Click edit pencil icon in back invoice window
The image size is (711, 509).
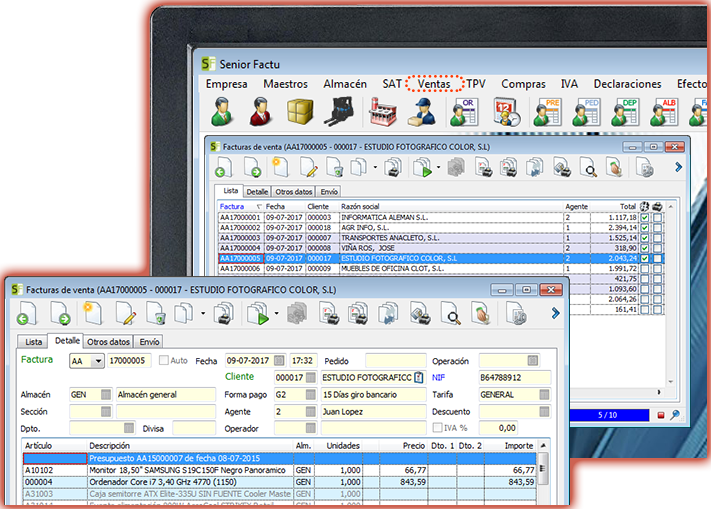pos(308,167)
